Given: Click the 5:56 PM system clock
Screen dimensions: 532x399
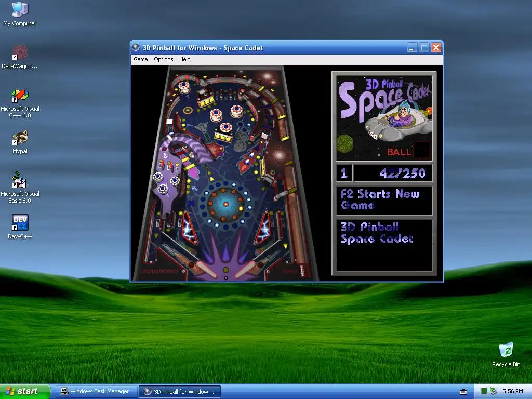Looking at the screenshot, I should click(x=512, y=391).
